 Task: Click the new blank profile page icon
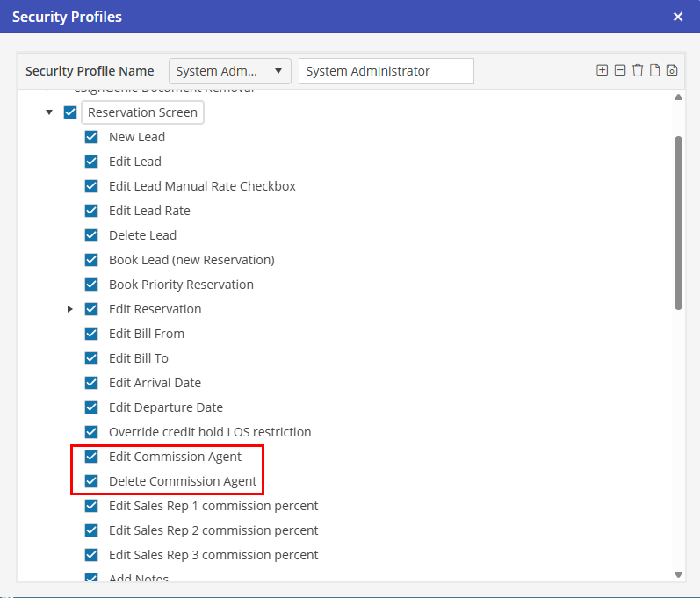654,70
